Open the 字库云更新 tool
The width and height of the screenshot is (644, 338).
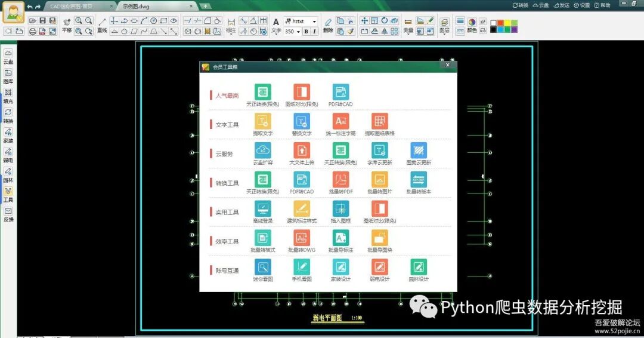tap(379, 153)
